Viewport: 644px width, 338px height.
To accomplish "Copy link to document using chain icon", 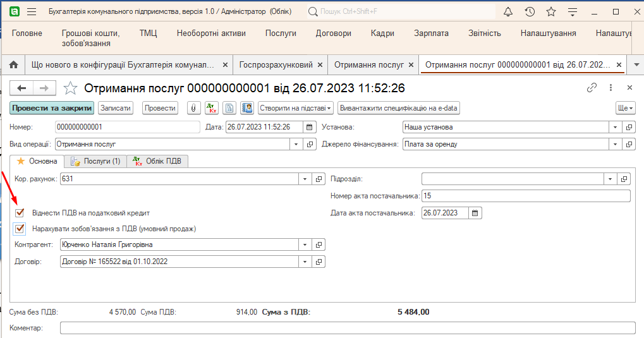I will [592, 88].
